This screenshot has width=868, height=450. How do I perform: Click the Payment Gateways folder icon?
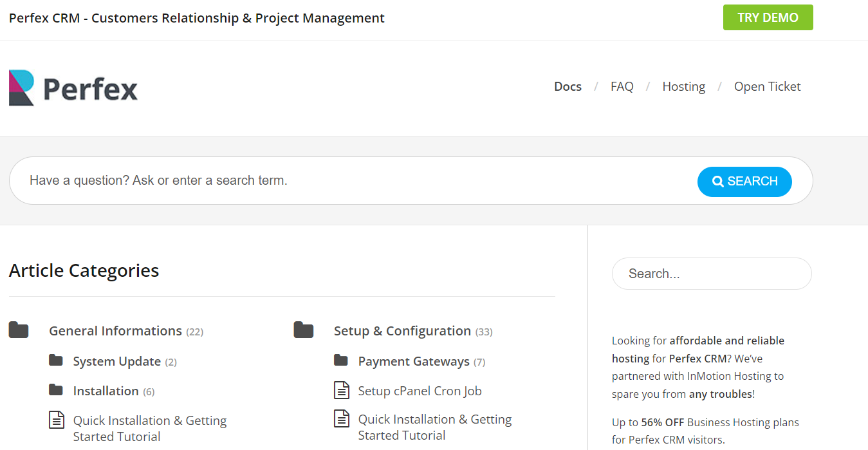point(341,361)
